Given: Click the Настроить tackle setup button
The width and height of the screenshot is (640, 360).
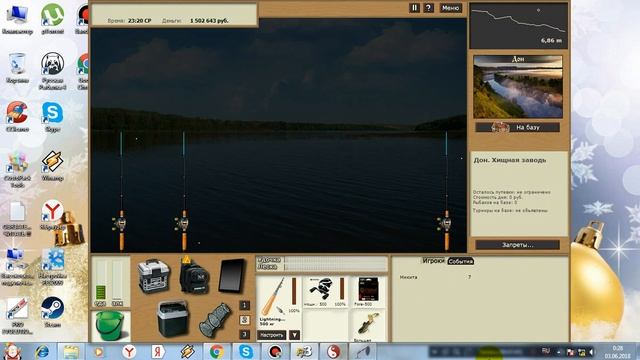Looking at the screenshot, I should click(x=271, y=335).
